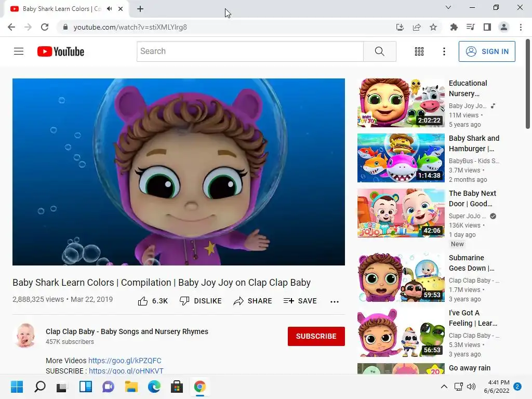The width and height of the screenshot is (532, 399).
Task: Go to the YouTube home logo
Action: 61,51
